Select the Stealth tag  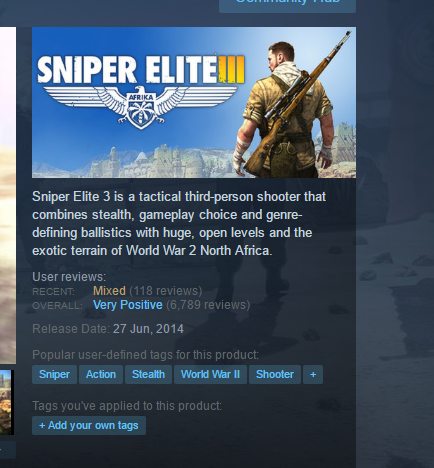[x=148, y=374]
